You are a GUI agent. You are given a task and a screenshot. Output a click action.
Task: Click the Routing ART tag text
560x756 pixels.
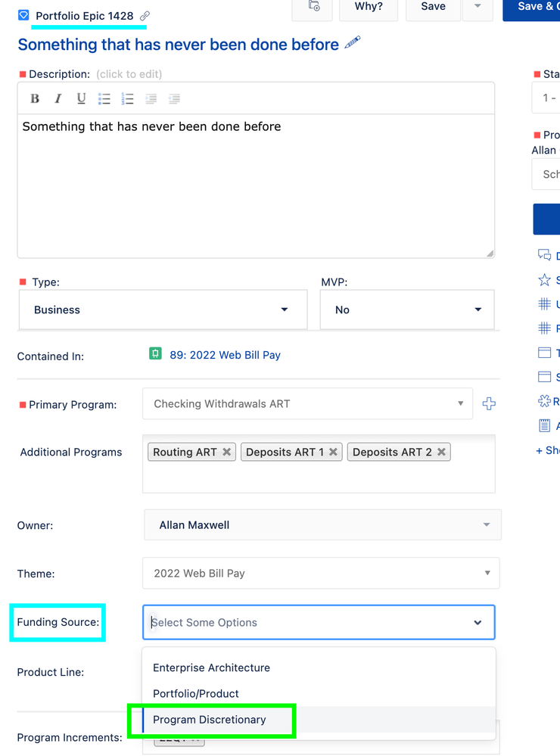[x=185, y=452]
